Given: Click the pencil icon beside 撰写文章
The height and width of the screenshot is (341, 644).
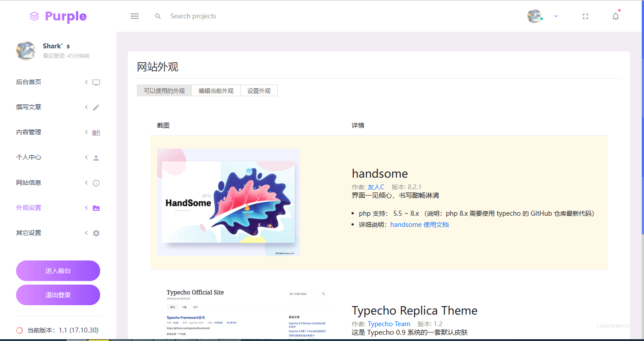Looking at the screenshot, I should coord(96,107).
